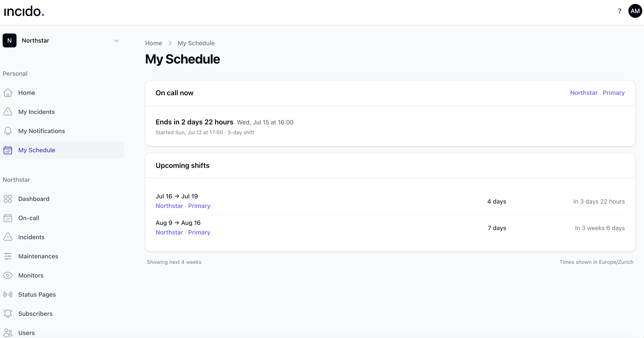Image resolution: width=644 pixels, height=338 pixels.
Task: Click the Subscribers ringing bell icon
Action: [8, 314]
